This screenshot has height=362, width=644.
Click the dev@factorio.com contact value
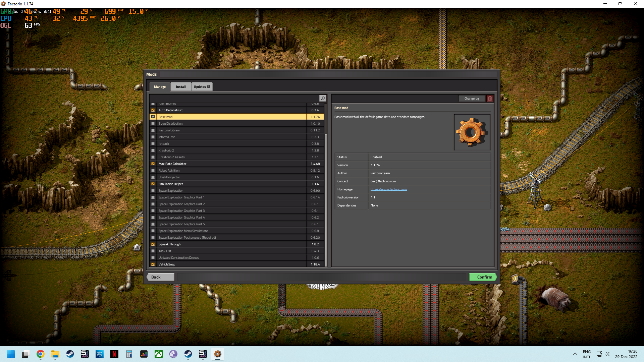pos(383,181)
